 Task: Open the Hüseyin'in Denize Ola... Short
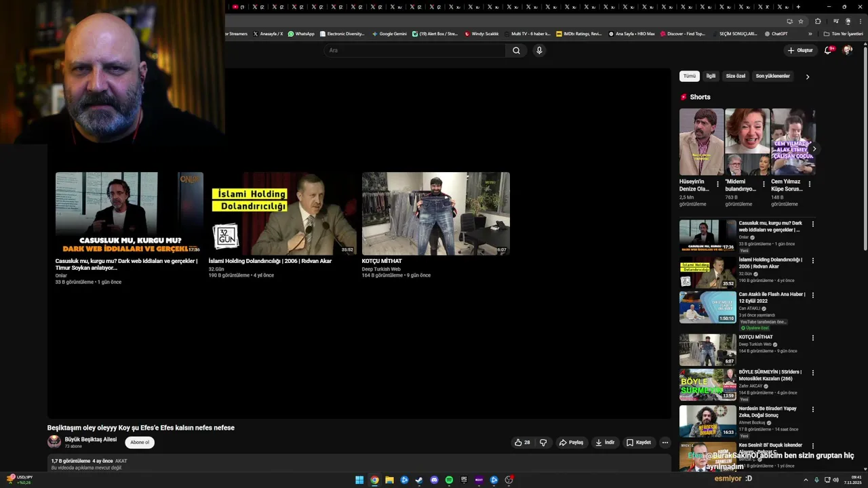tap(701, 142)
